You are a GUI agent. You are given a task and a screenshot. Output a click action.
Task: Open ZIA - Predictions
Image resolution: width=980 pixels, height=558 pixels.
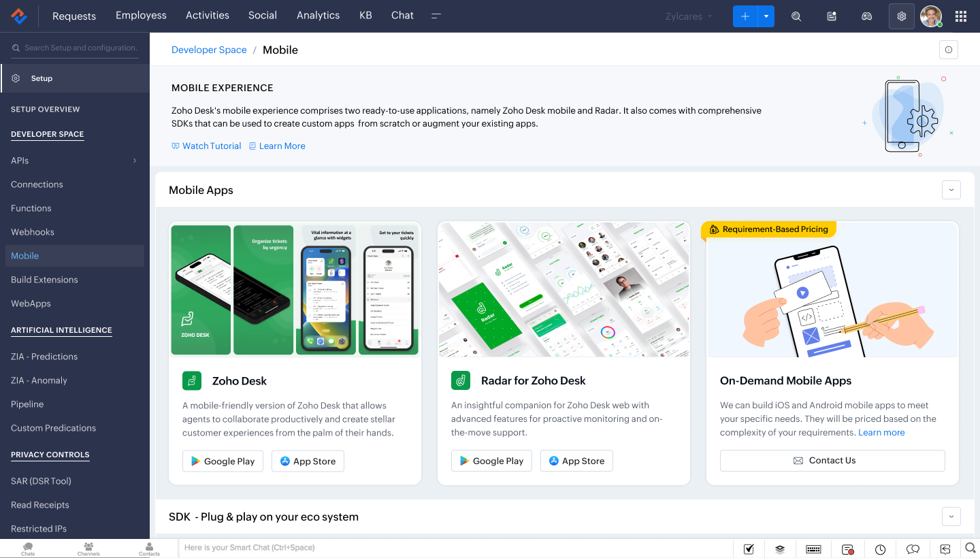click(x=44, y=357)
